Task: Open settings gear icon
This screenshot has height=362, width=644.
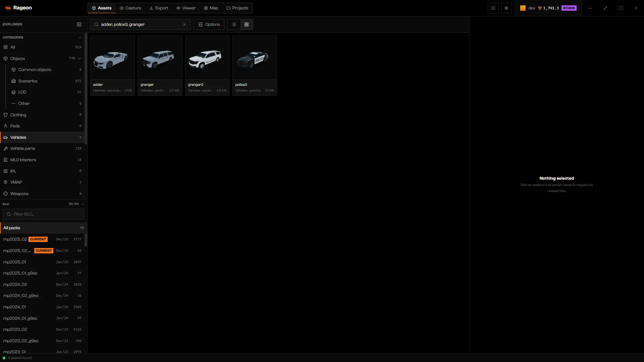Action: tap(506, 8)
